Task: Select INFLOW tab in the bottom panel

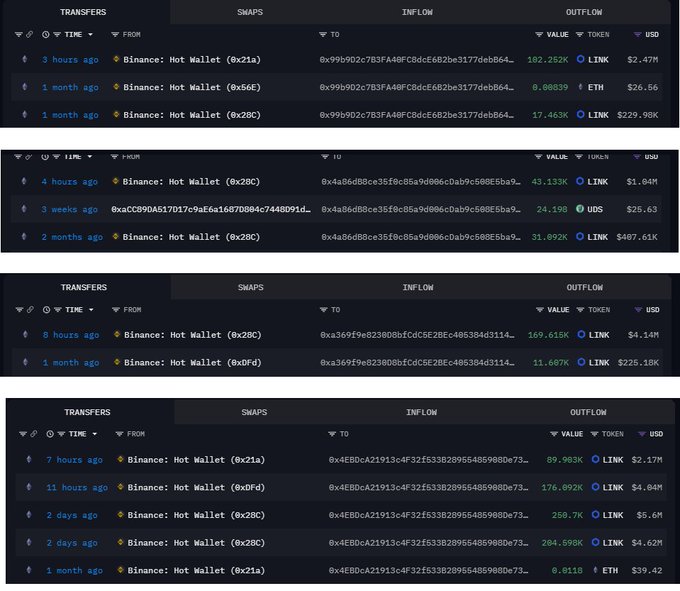Action: [421, 412]
